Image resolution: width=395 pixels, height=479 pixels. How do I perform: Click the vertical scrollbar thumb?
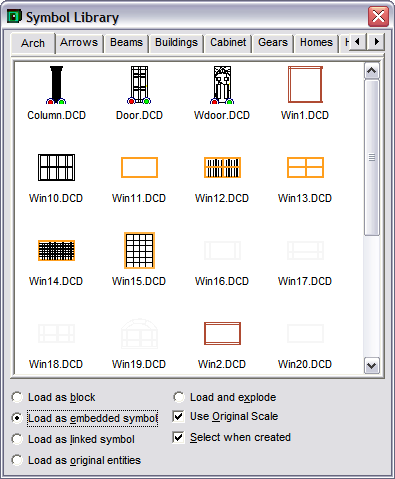[372, 157]
